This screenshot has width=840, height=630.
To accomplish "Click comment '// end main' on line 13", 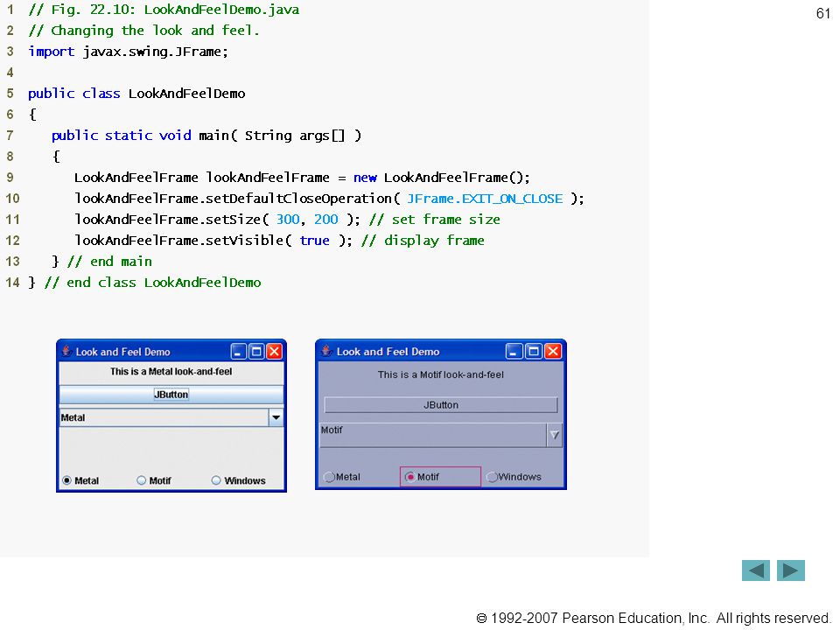I will (x=109, y=262).
